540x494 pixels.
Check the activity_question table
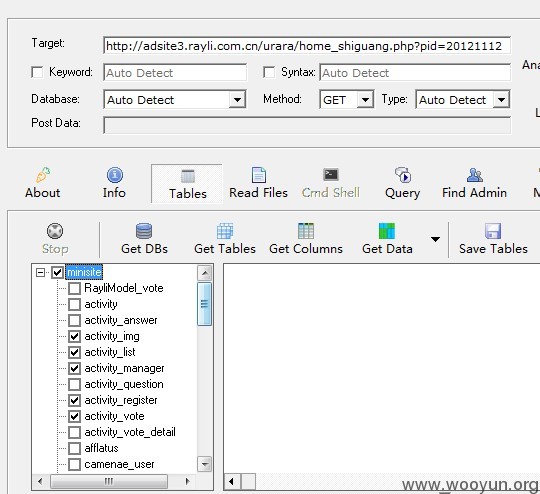coord(74,384)
